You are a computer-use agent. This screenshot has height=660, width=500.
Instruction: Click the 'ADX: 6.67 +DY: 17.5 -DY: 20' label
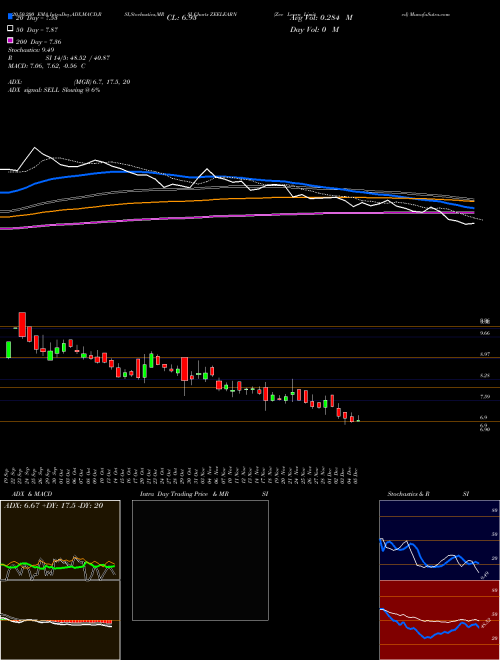pos(53,506)
